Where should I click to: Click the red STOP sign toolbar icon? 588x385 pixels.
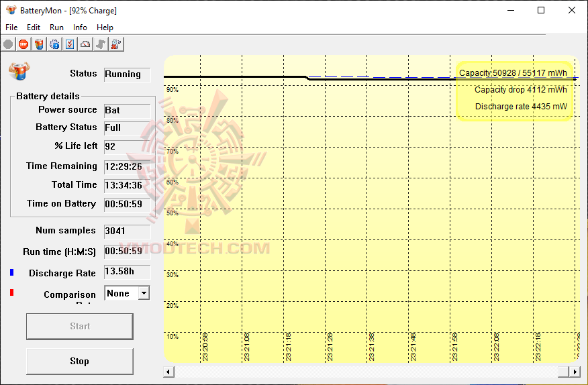coord(23,44)
